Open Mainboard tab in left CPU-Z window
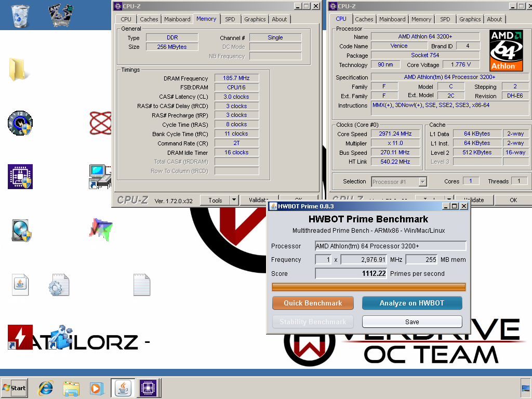Viewport: 532px width, 399px height. (177, 19)
